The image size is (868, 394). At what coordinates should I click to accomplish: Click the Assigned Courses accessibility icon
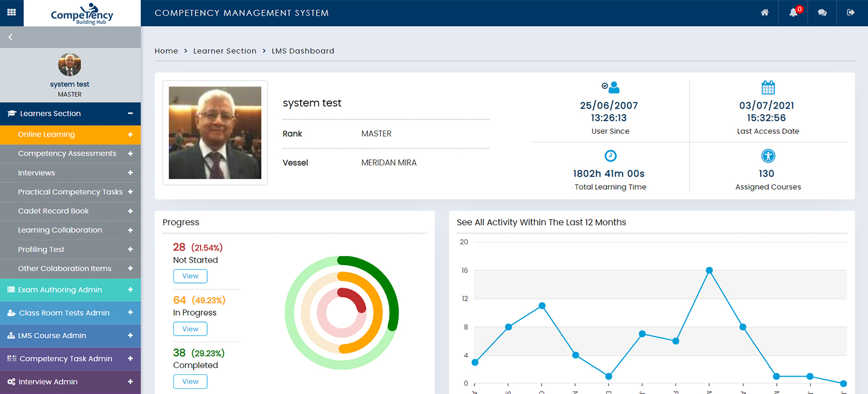(x=768, y=156)
